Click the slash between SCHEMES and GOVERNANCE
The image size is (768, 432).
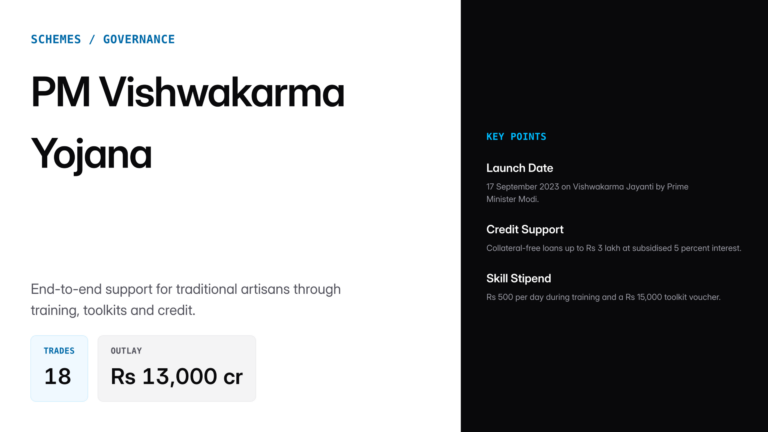coord(92,40)
